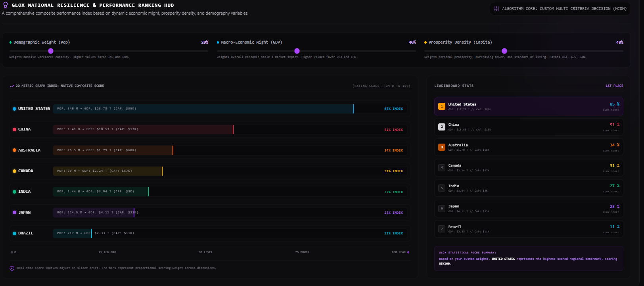The height and width of the screenshot is (286, 644).
Task: Click the red dot beside CHINA chart row
Action: pyautogui.click(x=15, y=129)
